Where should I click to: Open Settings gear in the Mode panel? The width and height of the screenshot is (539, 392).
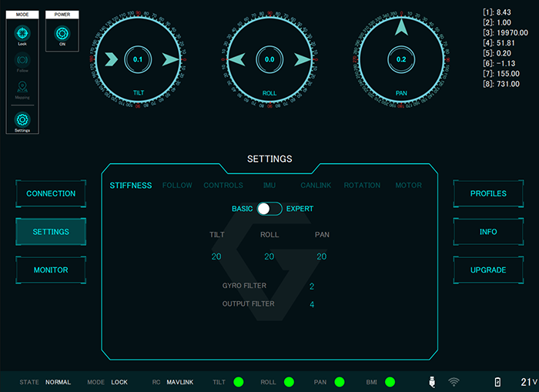pyautogui.click(x=22, y=119)
